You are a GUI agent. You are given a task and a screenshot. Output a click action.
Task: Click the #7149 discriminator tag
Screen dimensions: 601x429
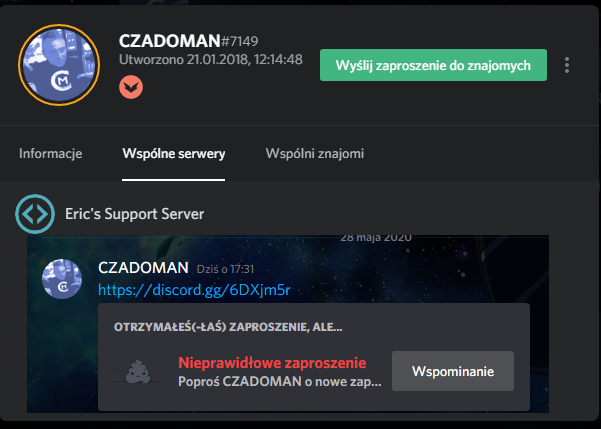click(240, 41)
